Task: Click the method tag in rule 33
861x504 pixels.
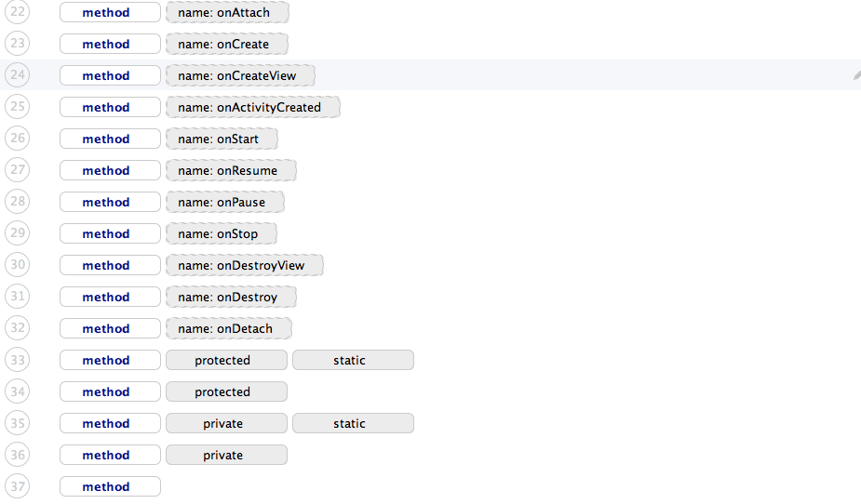Action: 111,360
